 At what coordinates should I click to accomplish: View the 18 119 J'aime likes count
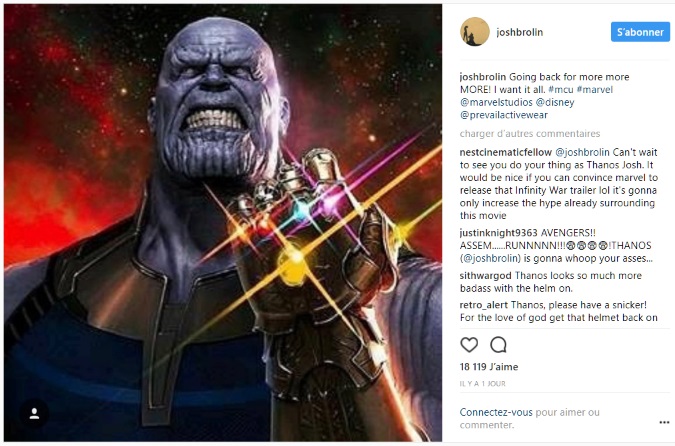tap(489, 367)
